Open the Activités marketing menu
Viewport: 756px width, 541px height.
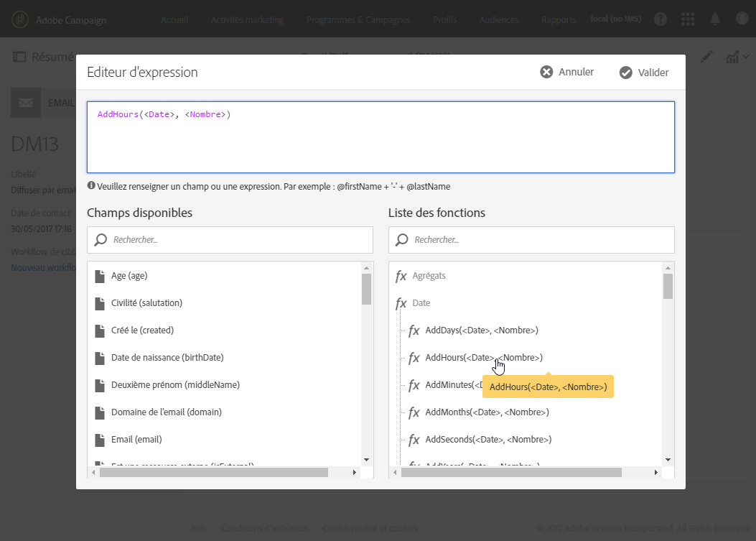pyautogui.click(x=247, y=19)
